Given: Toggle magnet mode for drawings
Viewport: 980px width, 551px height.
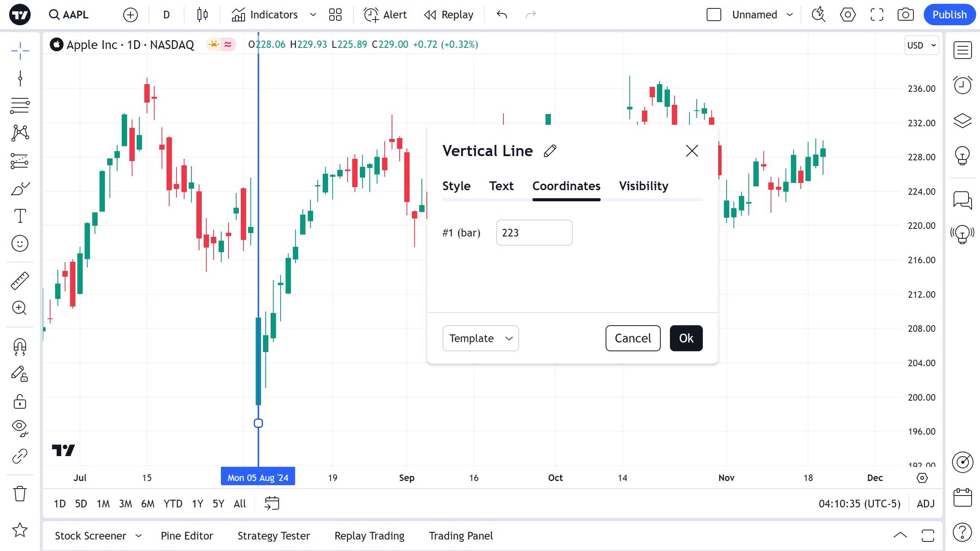Looking at the screenshot, I should point(20,347).
